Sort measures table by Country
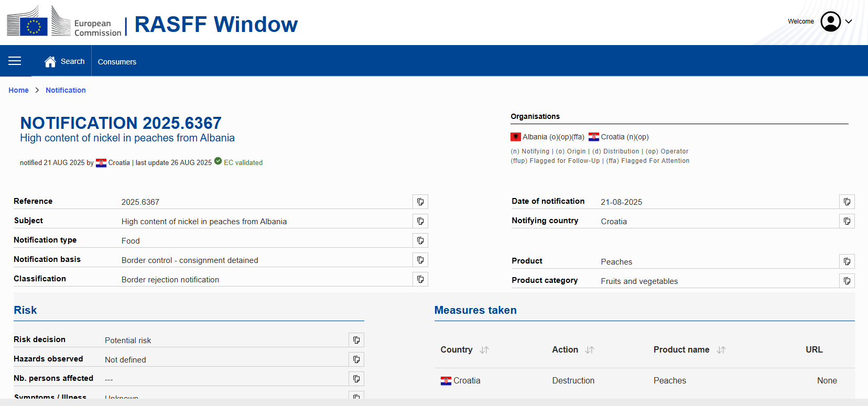 pyautogui.click(x=484, y=350)
